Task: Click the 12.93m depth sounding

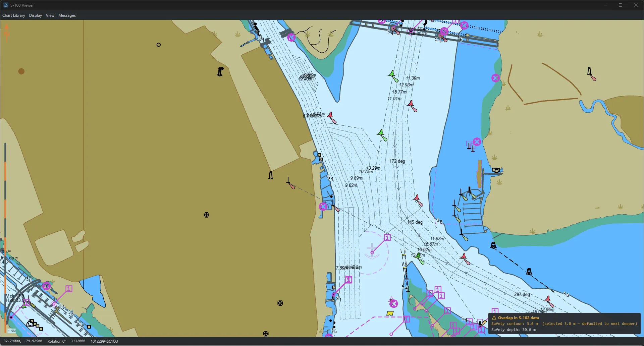Action: tap(406, 84)
